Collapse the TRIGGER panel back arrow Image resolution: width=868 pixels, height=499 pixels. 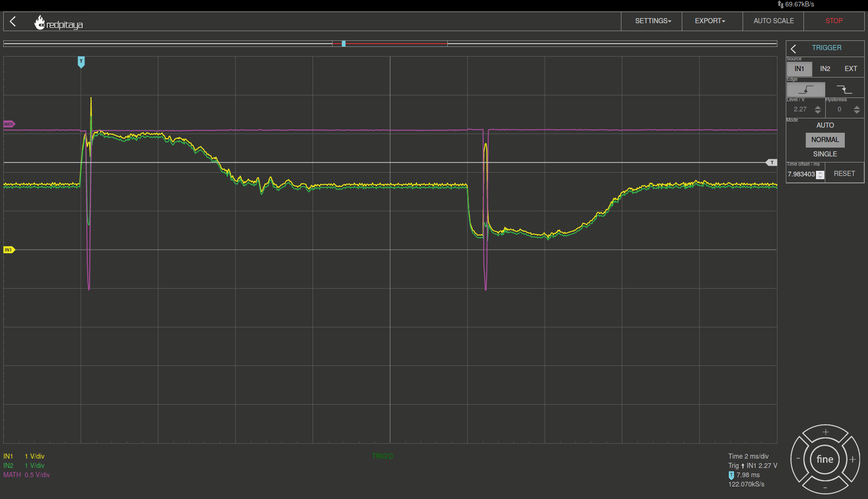coord(793,48)
